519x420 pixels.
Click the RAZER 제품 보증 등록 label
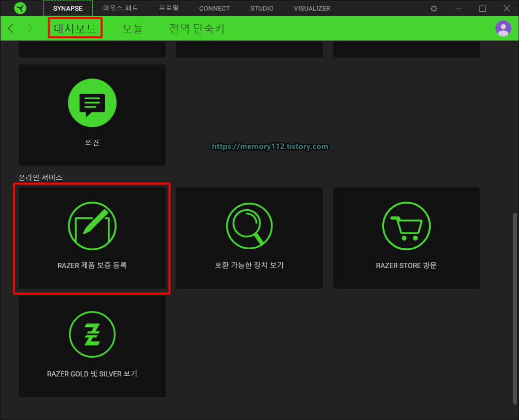[x=92, y=265]
